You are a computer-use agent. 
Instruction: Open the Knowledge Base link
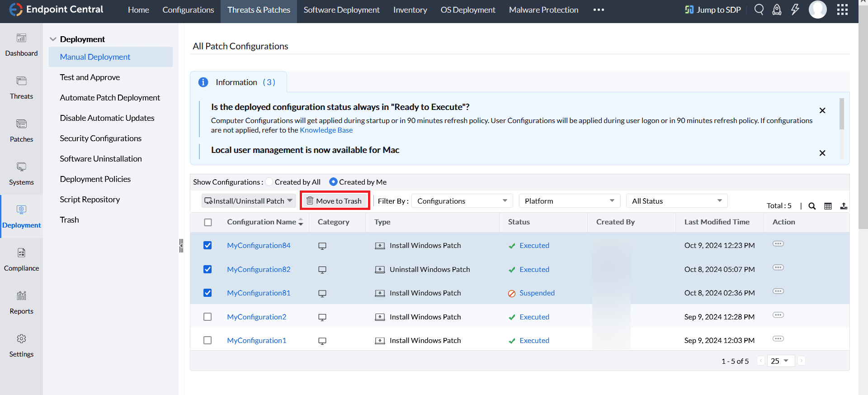pos(326,130)
